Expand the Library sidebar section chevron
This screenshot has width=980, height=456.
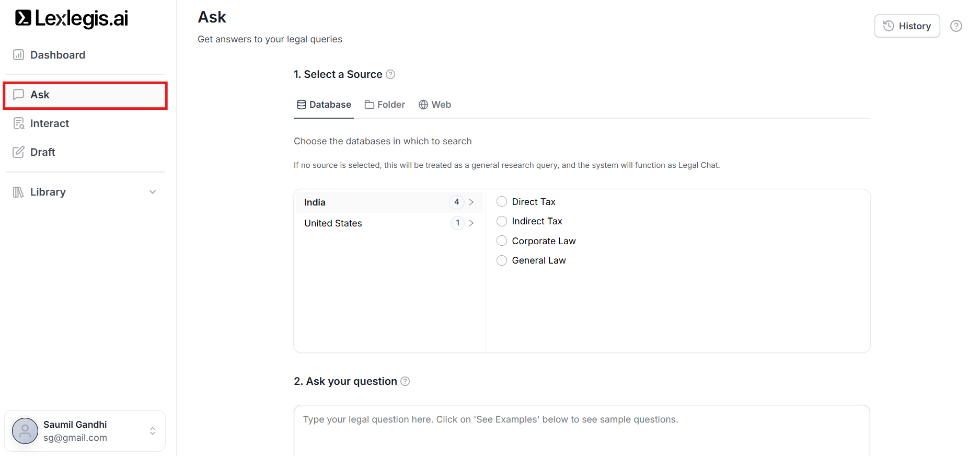[x=153, y=192]
